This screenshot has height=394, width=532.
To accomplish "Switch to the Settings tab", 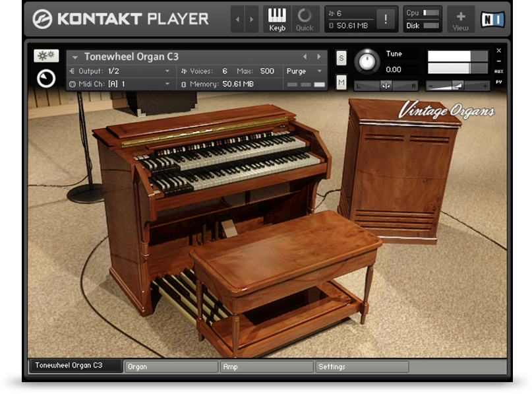I will pyautogui.click(x=363, y=367).
